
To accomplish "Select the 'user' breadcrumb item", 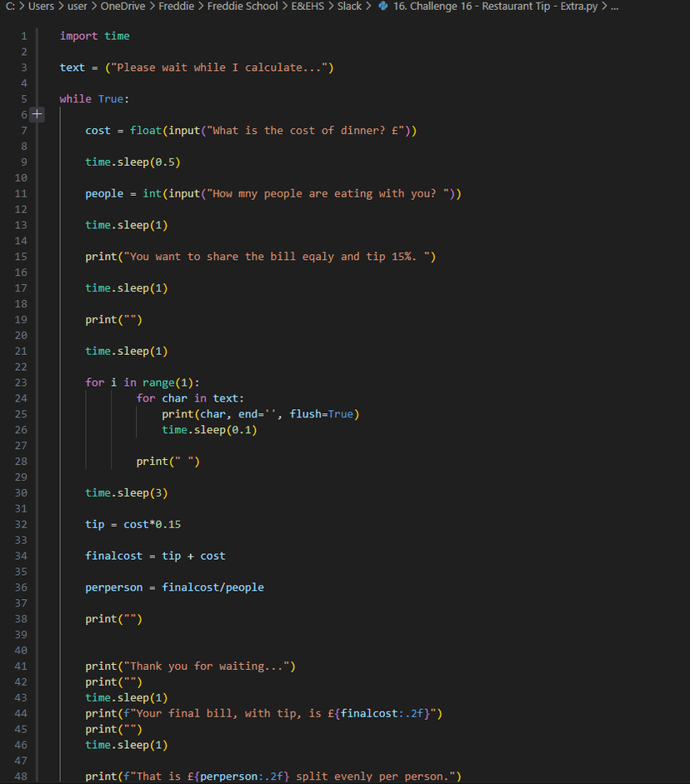I will click(77, 7).
